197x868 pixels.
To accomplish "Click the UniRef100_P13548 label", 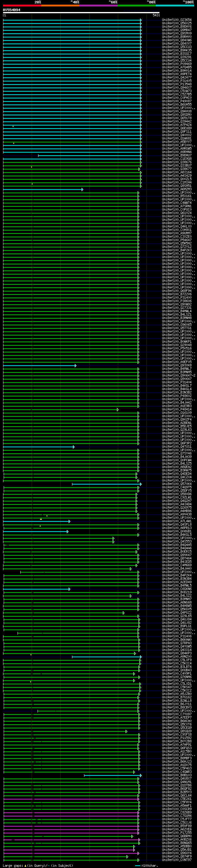I will pyautogui.click(x=176, y=84).
